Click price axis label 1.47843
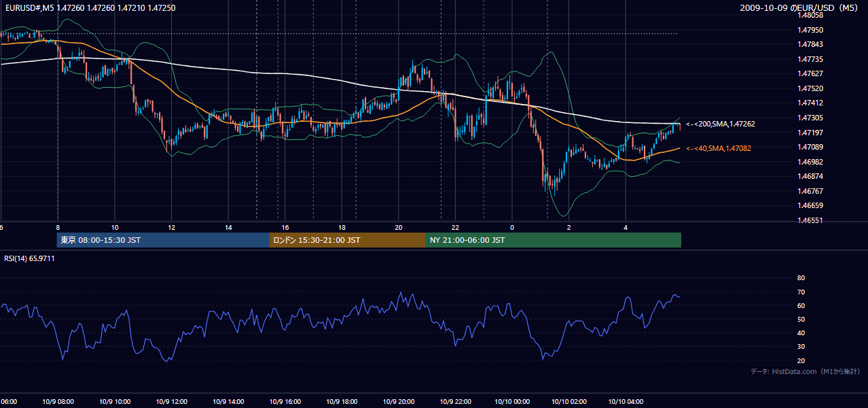The height and width of the screenshot is (408, 868). (x=811, y=44)
